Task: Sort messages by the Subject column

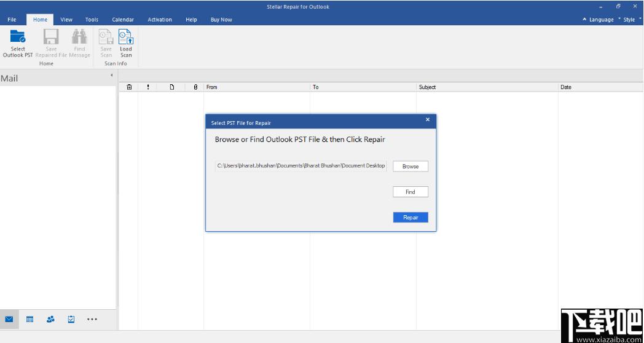Action: point(487,87)
